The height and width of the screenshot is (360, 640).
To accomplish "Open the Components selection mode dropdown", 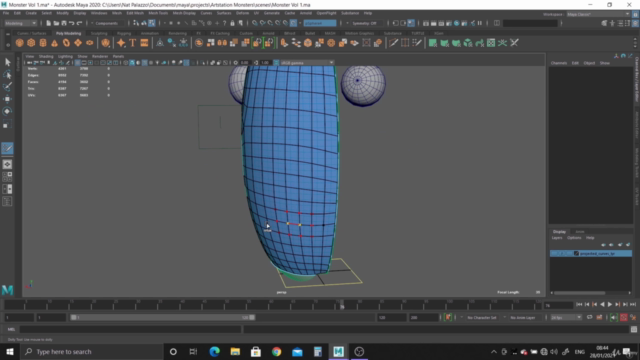I will [x=109, y=23].
